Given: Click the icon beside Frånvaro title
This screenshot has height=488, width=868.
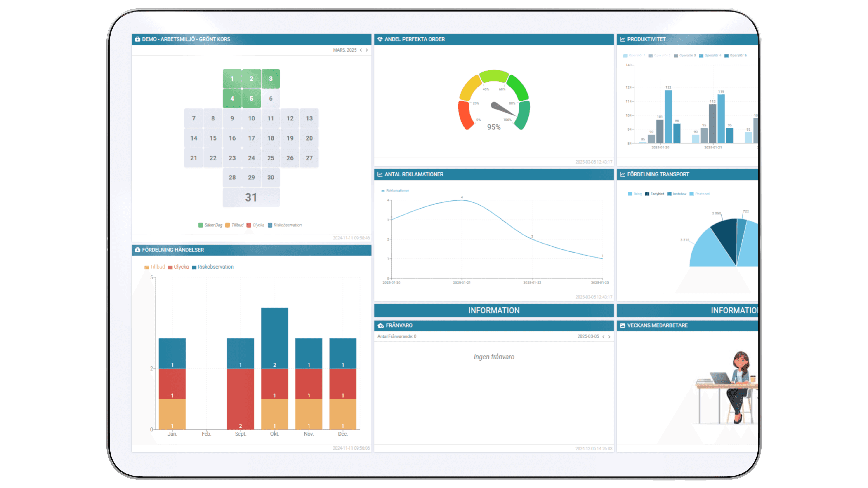Looking at the screenshot, I should [381, 325].
